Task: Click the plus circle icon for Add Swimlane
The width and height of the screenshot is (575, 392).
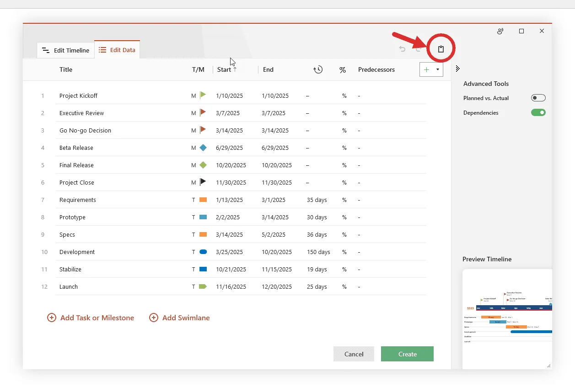Action: pos(154,318)
